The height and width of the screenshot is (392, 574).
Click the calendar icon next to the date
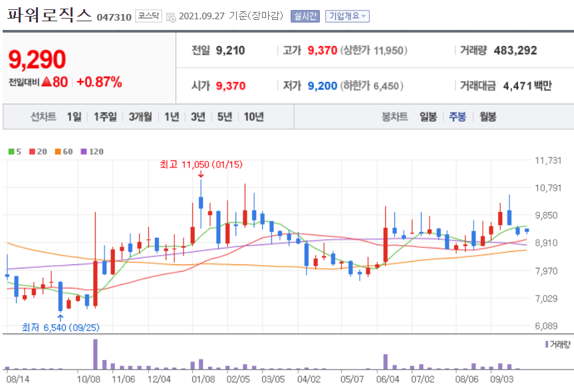click(172, 16)
